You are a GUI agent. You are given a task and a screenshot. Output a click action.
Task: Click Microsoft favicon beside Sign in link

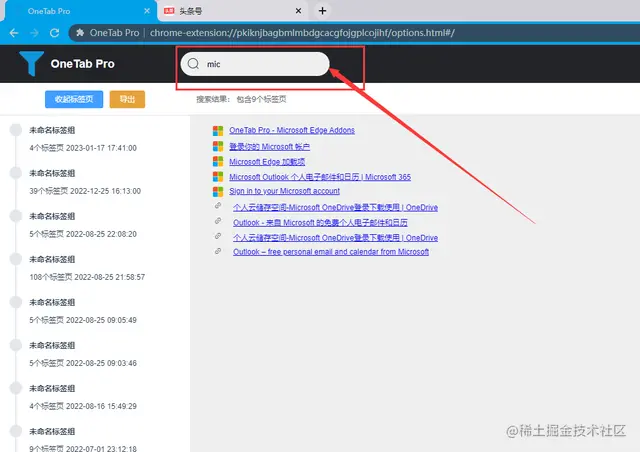click(x=218, y=191)
